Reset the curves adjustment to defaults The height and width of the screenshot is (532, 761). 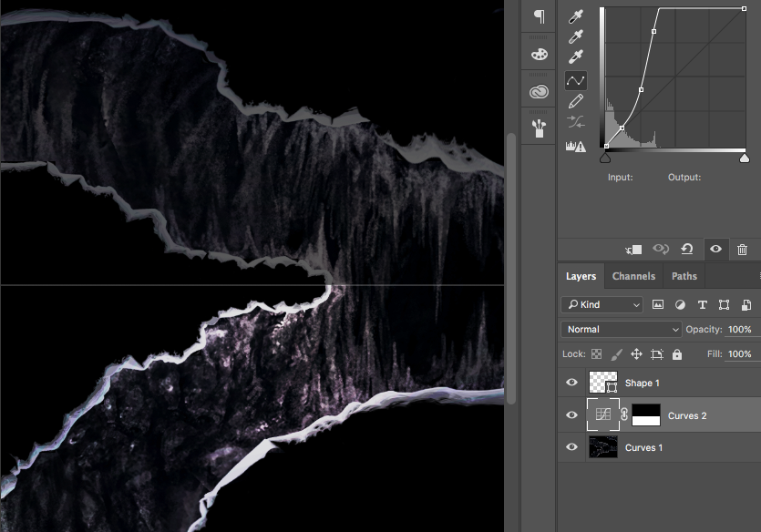[687, 249]
